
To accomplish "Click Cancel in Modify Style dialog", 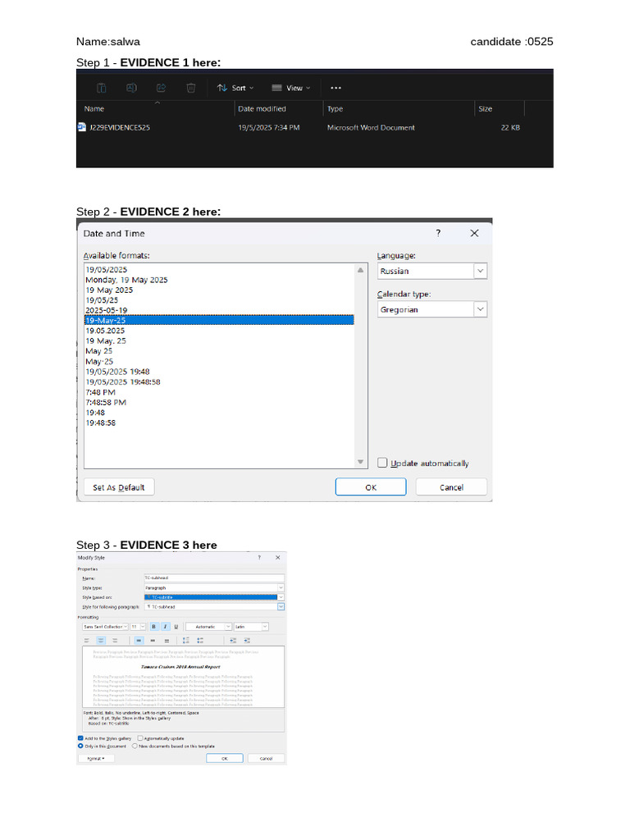I will point(267,759).
